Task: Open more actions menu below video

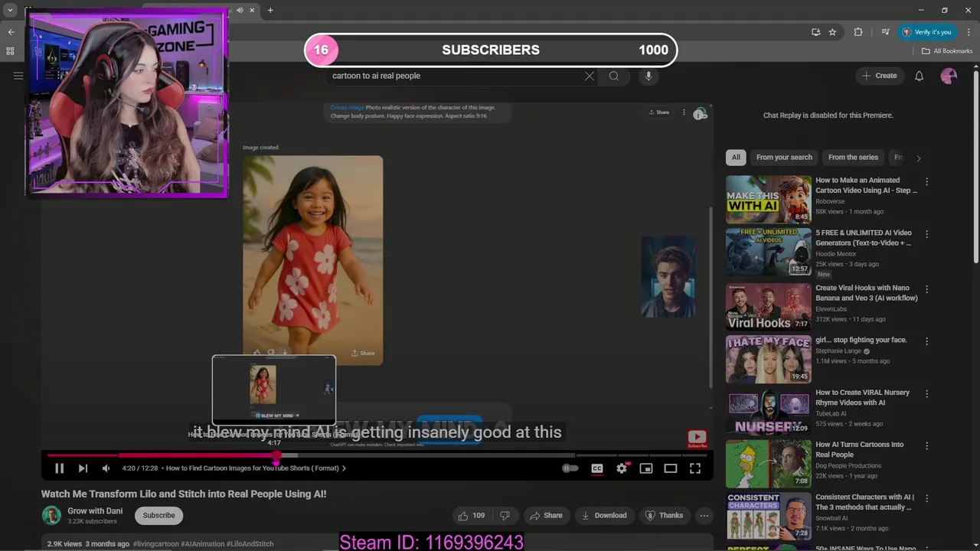Action: [704, 516]
